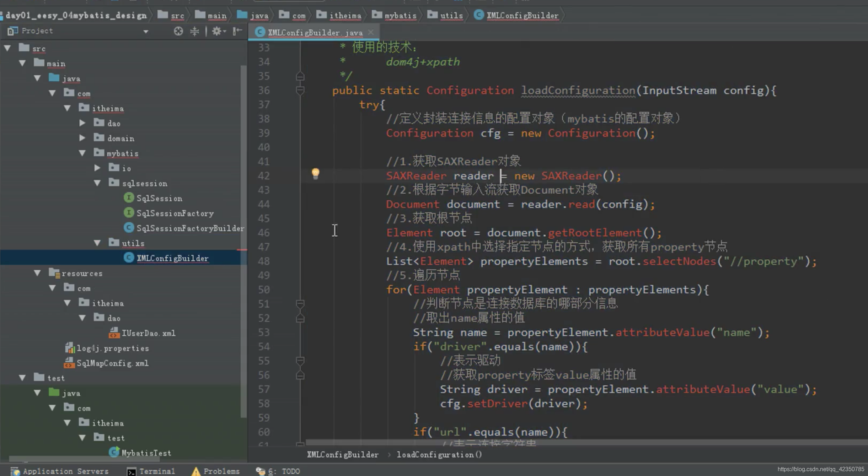Open the Project view dropdown

[146, 32]
